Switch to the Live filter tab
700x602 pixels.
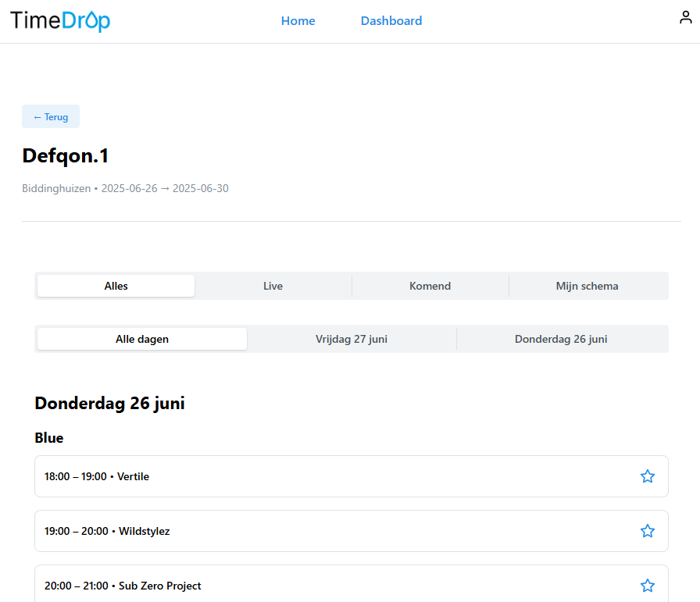click(x=273, y=286)
